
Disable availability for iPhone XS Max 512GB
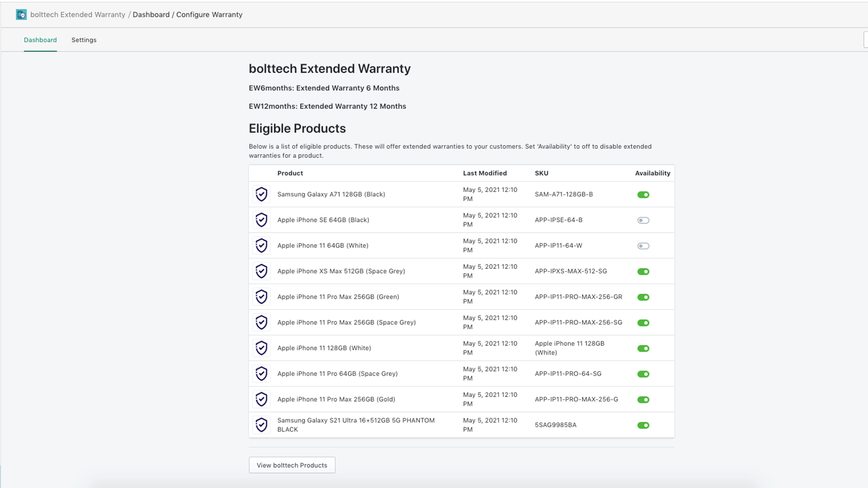tap(643, 272)
